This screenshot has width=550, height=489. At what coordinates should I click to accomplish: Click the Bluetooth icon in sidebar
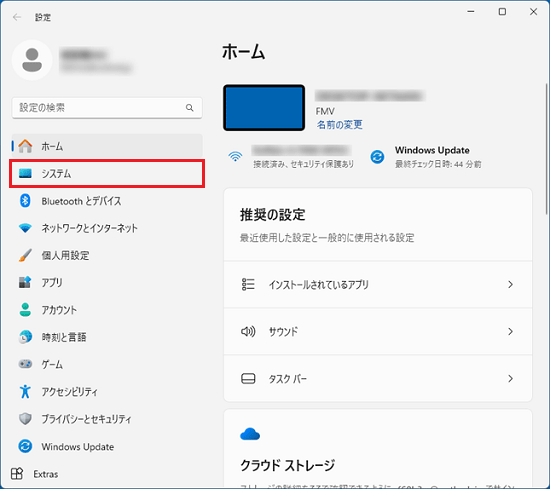click(x=25, y=201)
